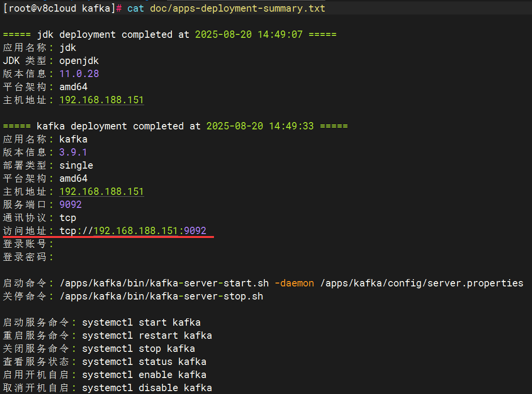This screenshot has width=532, height=394.
Task: Click the kafka deployment timestamp 14:49:33
Action: pos(291,126)
